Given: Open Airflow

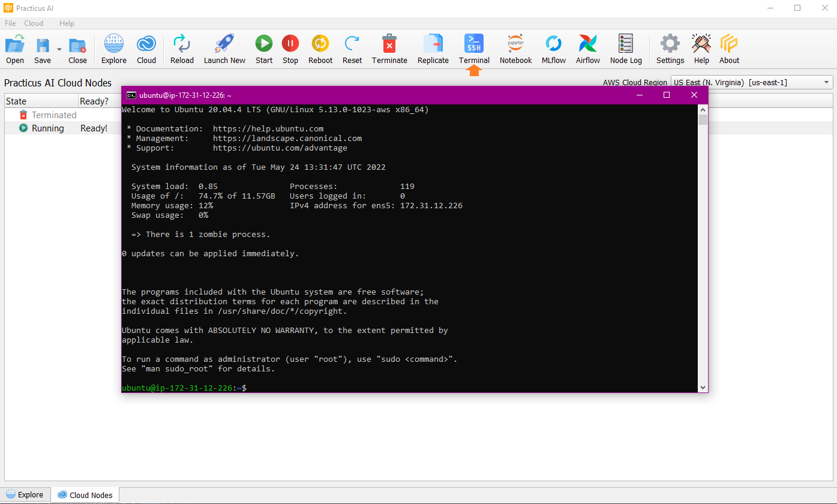Looking at the screenshot, I should (x=587, y=48).
